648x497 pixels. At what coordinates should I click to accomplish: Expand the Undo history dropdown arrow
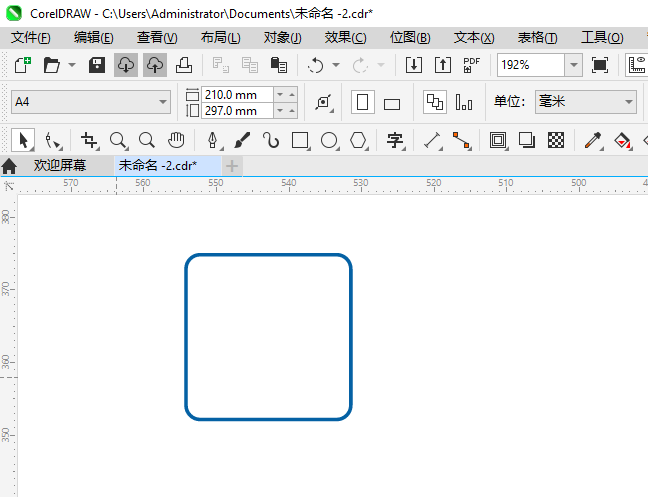(336, 65)
